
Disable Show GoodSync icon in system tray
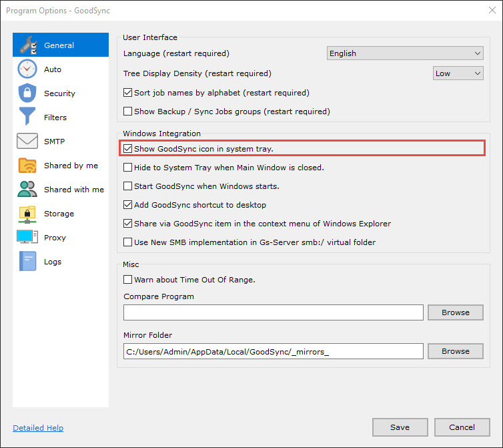tap(128, 148)
